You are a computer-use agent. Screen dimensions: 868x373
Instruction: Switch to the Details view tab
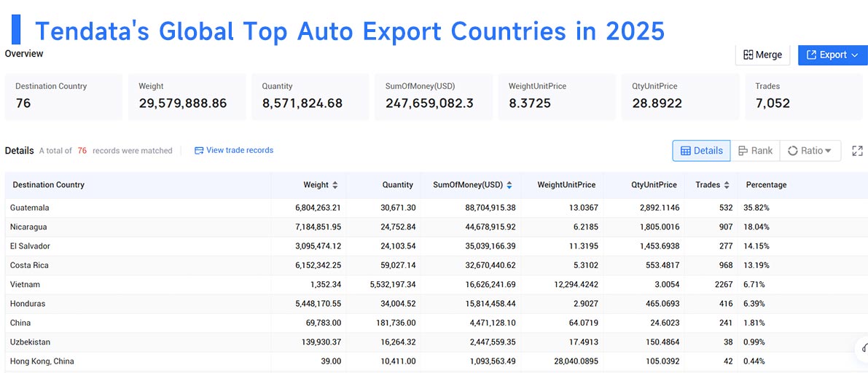(x=701, y=151)
